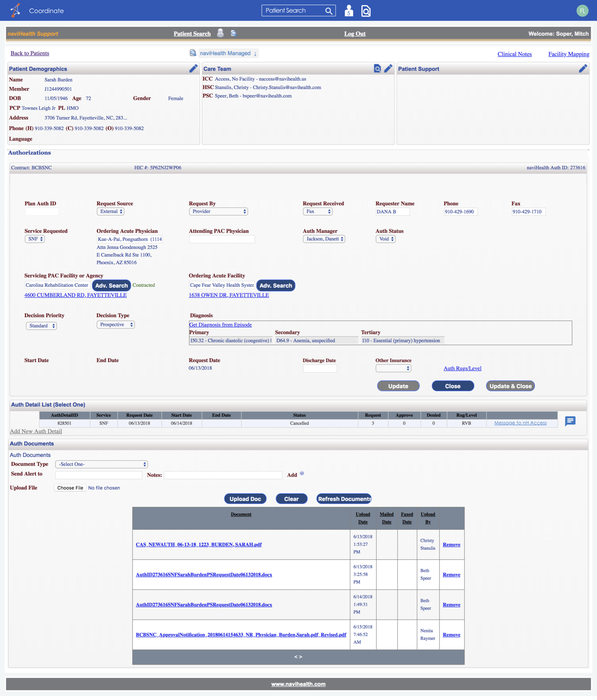Open the FL user avatar
The image size is (597, 700).
point(582,11)
